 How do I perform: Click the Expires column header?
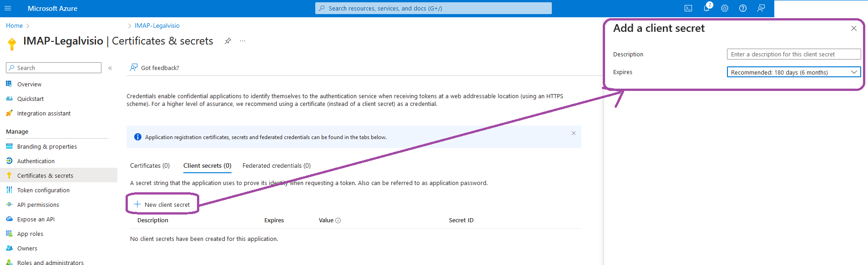[274, 220]
